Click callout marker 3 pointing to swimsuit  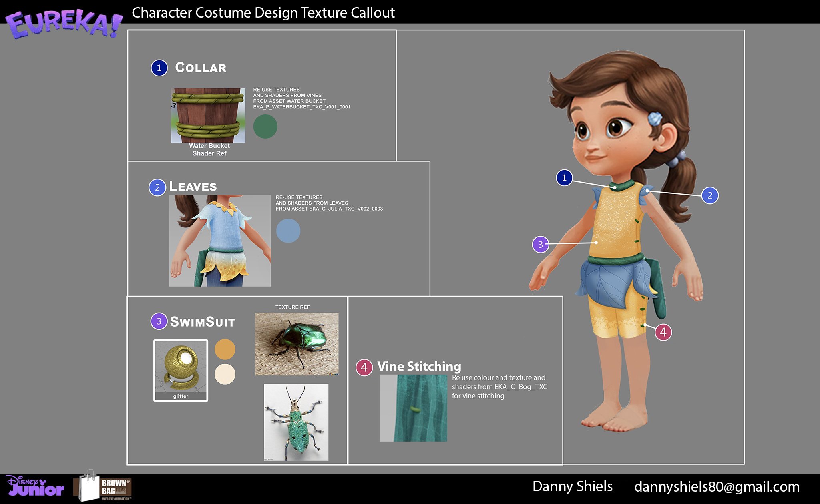[540, 244]
